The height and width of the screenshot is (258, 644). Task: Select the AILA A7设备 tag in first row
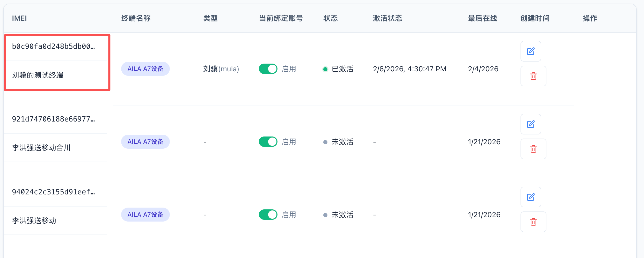(x=145, y=69)
